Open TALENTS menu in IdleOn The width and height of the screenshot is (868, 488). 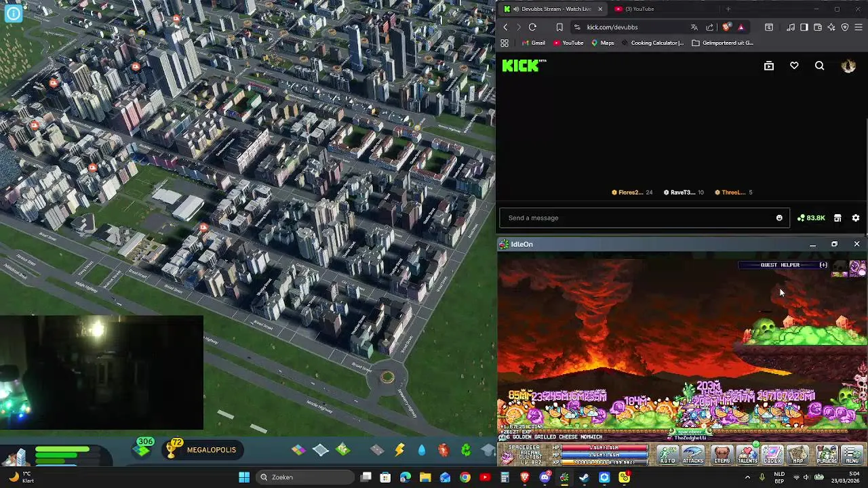click(747, 455)
